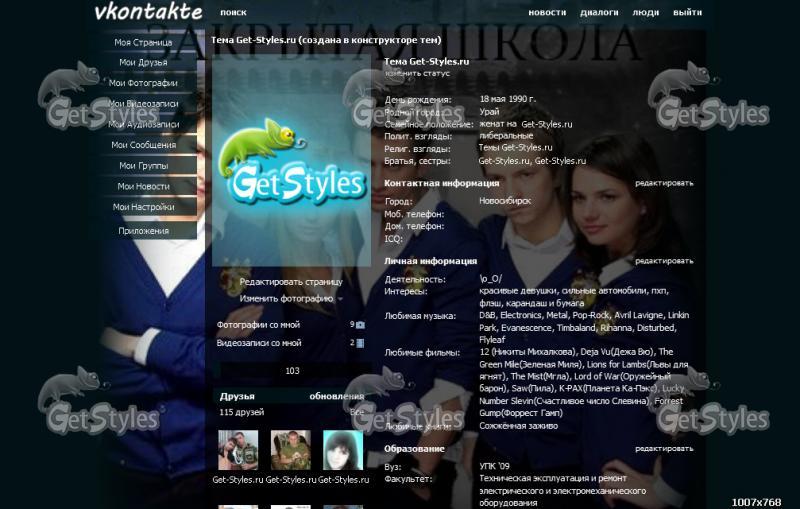800x509 pixels.
Task: Open the third friend's avatar thumbnail
Action: click(x=343, y=450)
